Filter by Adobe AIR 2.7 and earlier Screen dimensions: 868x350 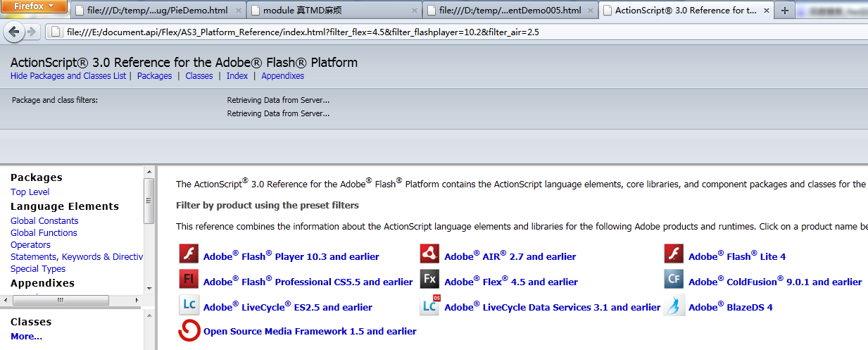pos(510,256)
